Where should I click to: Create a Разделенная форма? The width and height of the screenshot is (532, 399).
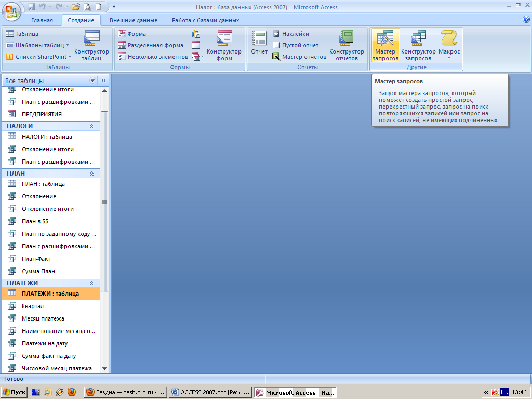(x=151, y=45)
